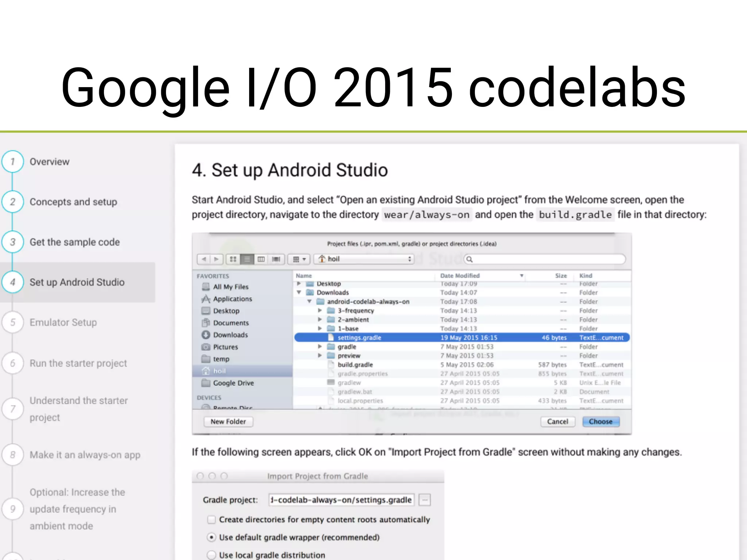Image resolution: width=747 pixels, height=560 pixels.
Task: Click the Choose button
Action: (601, 421)
